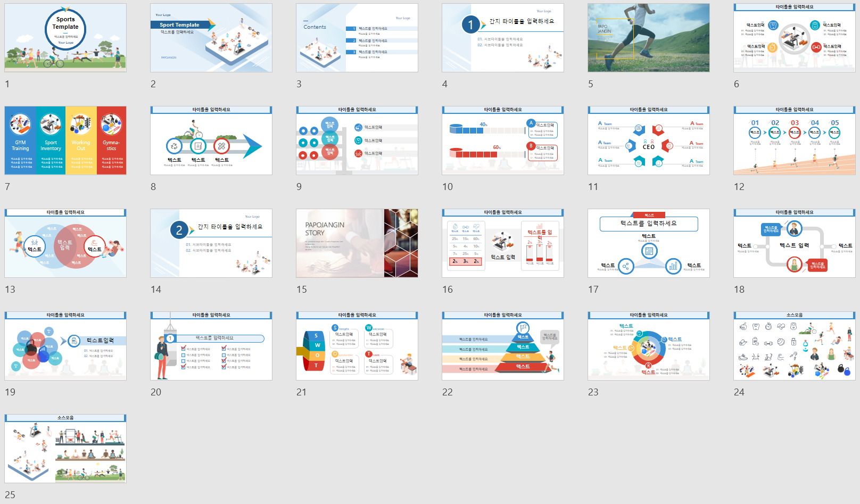Select slide 2 Sport Template title slide
The image size is (860, 504).
tap(211, 38)
